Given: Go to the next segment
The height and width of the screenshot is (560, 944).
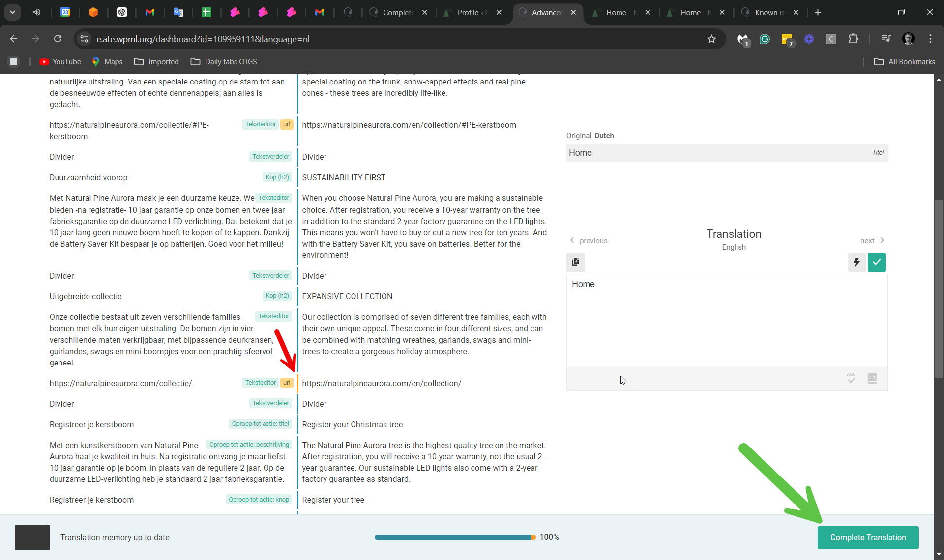Looking at the screenshot, I should [x=872, y=241].
